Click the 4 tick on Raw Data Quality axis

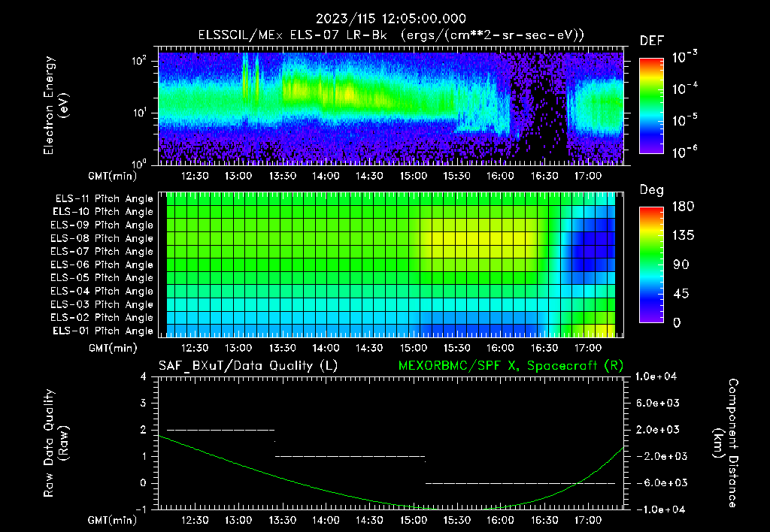pyautogui.click(x=143, y=376)
